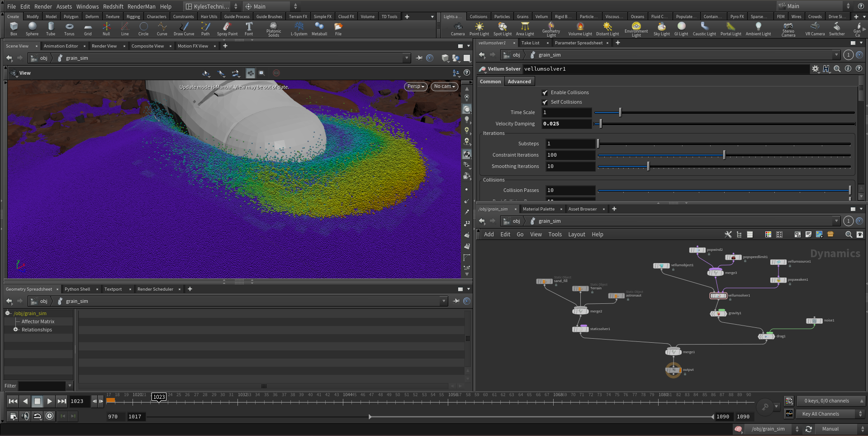This screenshot has height=436, width=868.
Task: Uncheck the Self Collisions option
Action: coord(545,102)
